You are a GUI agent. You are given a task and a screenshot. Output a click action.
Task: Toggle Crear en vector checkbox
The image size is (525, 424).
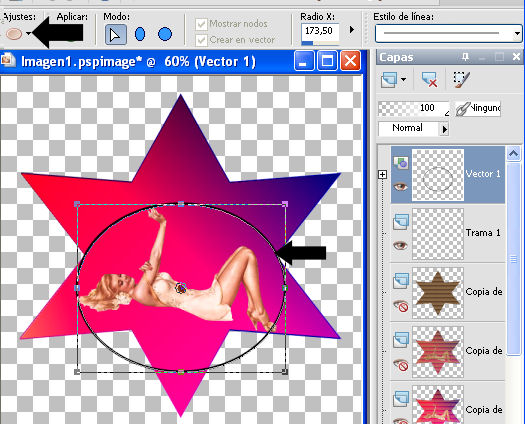[201, 40]
